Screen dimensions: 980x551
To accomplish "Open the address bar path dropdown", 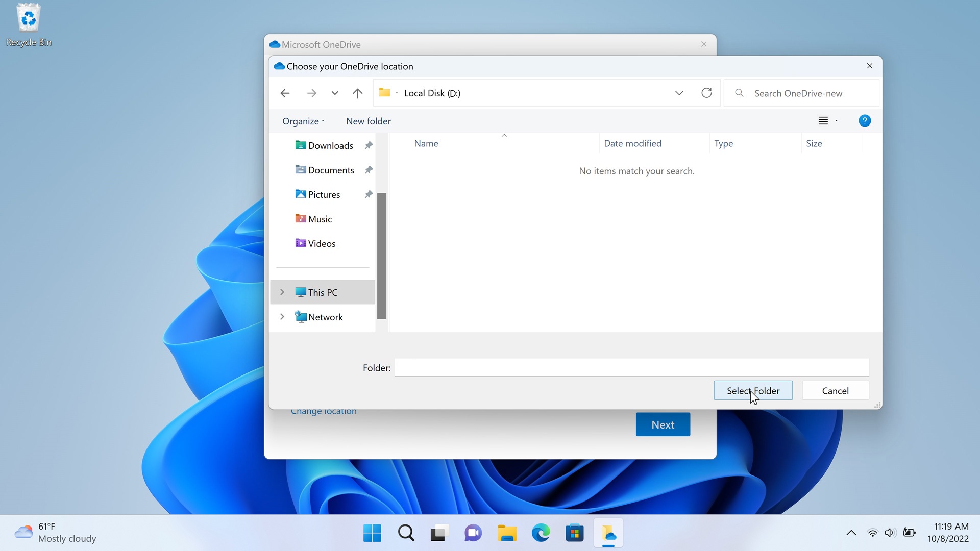I will point(679,93).
